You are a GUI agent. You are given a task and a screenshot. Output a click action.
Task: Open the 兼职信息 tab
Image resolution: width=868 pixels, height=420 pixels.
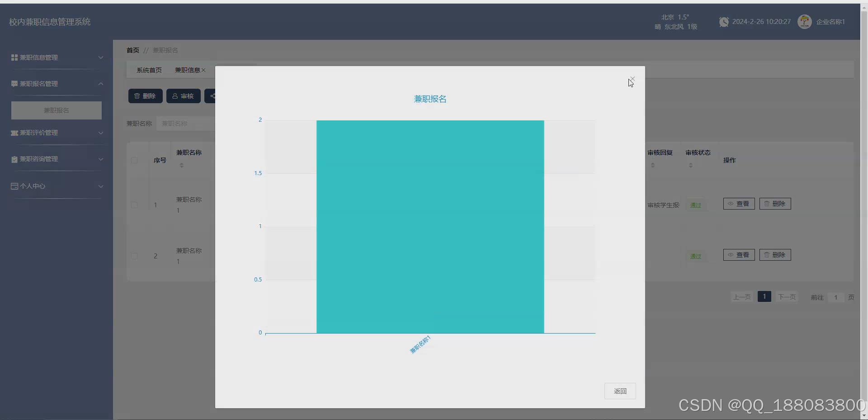pos(187,70)
